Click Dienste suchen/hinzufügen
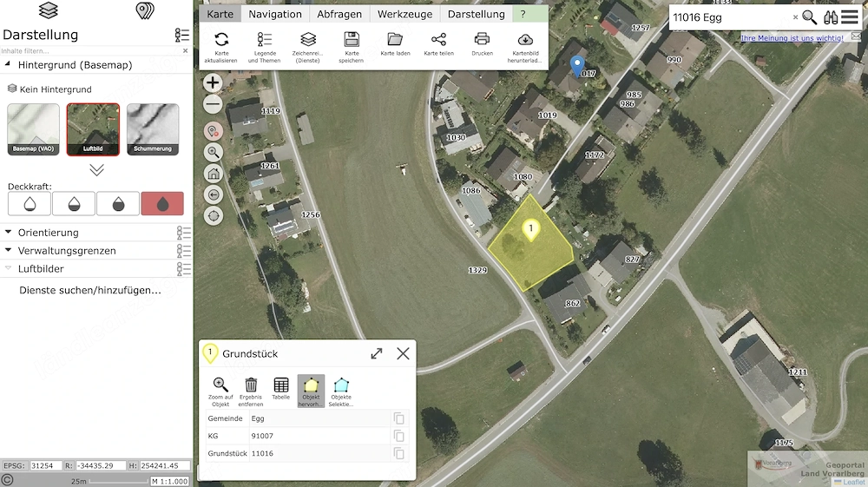The image size is (868, 487). pyautogui.click(x=90, y=290)
